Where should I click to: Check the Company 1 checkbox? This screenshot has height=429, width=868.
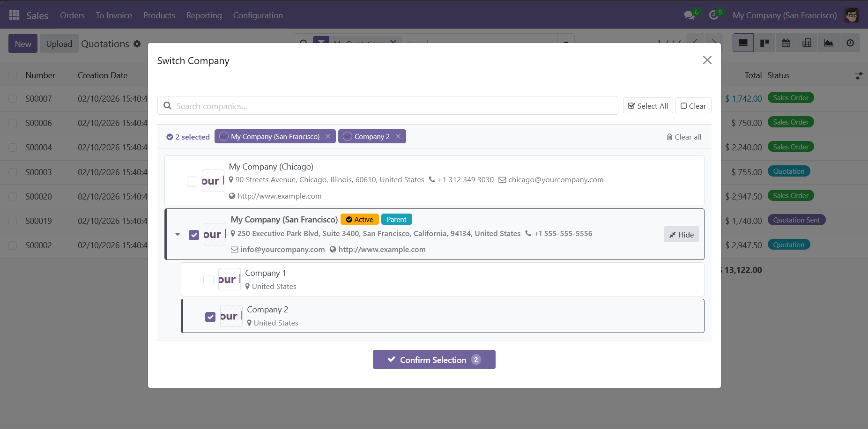coord(208,280)
